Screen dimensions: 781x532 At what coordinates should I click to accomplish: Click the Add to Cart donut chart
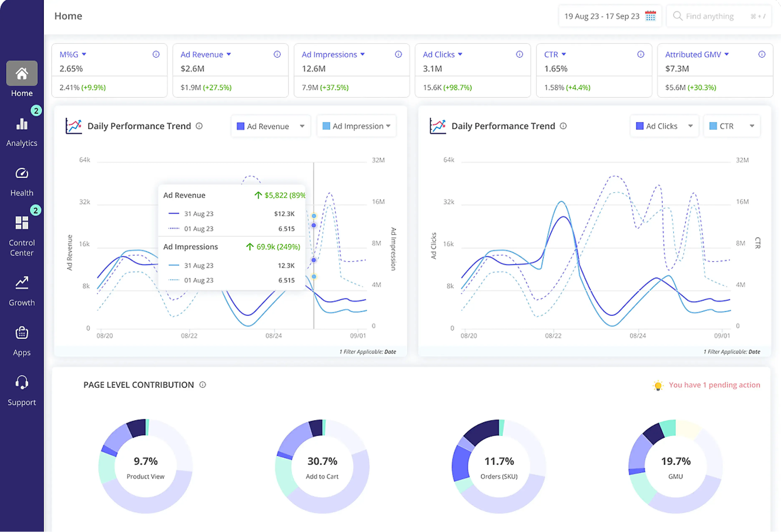click(322, 466)
